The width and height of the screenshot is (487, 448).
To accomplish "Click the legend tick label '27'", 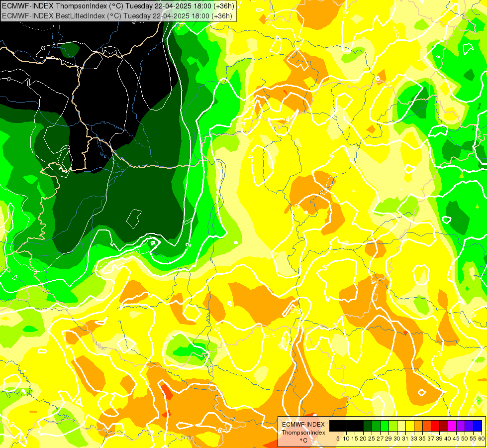I will tap(380, 439).
